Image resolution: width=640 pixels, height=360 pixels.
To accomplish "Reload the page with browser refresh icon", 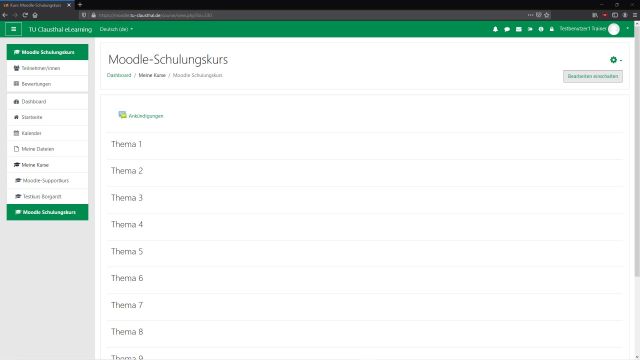I will (25, 15).
